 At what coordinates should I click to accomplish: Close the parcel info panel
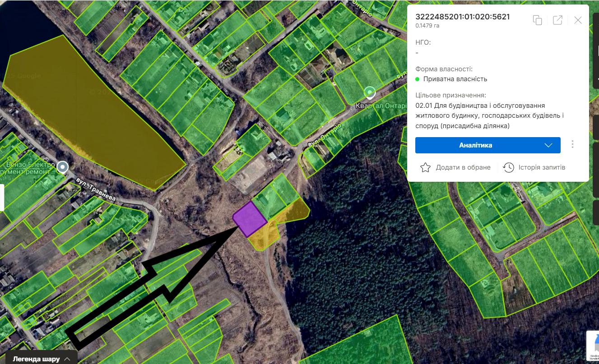[x=578, y=20]
